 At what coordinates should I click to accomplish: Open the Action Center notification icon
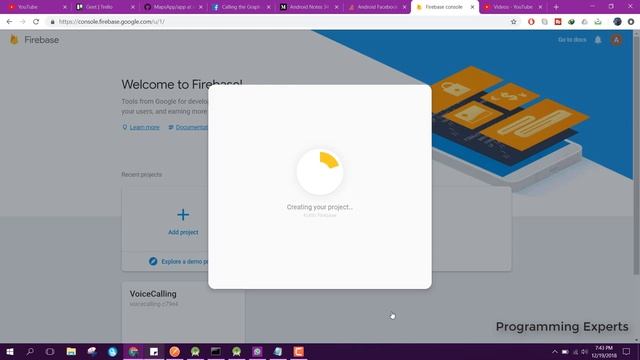(626, 351)
